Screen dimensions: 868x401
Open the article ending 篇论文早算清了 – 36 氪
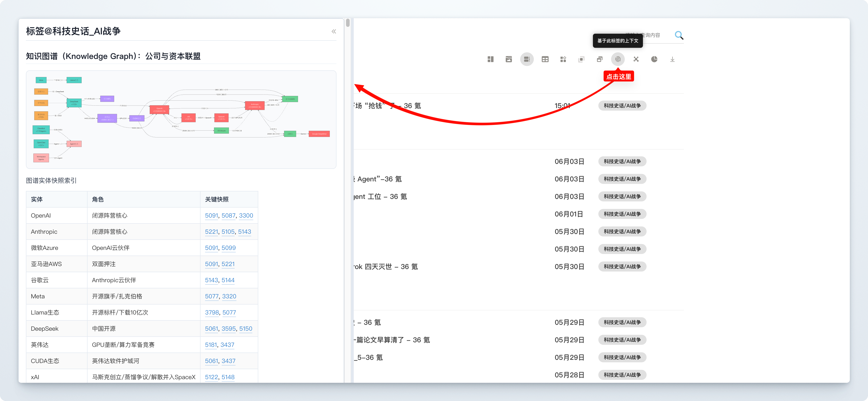(392, 340)
